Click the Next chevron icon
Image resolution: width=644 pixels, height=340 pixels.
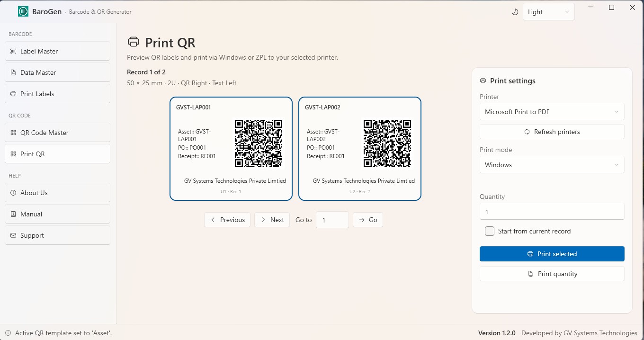(263, 220)
